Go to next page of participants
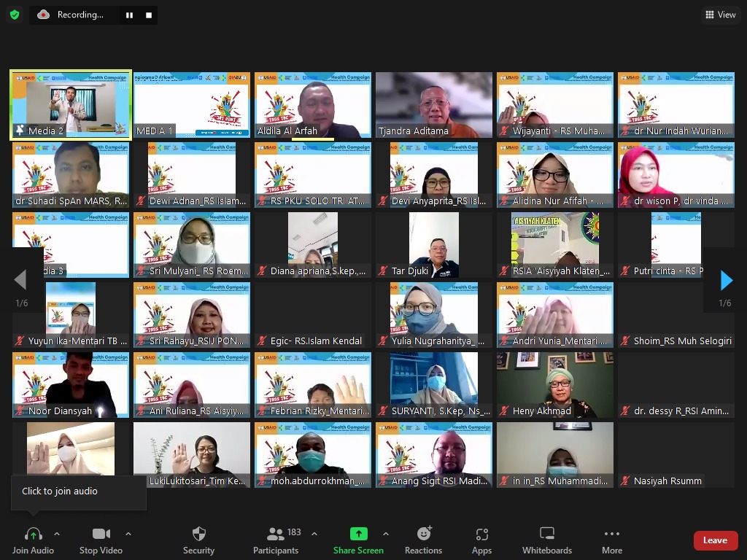Image resolution: width=747 pixels, height=560 pixels. [x=726, y=280]
